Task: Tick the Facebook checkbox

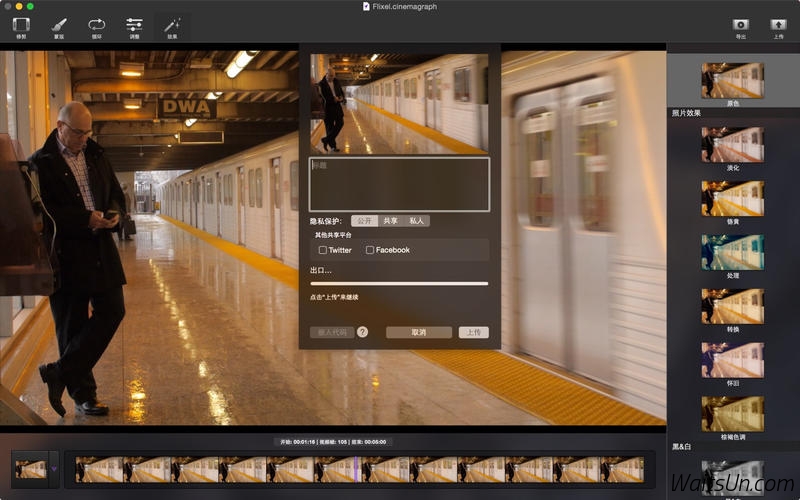Action: tap(370, 250)
